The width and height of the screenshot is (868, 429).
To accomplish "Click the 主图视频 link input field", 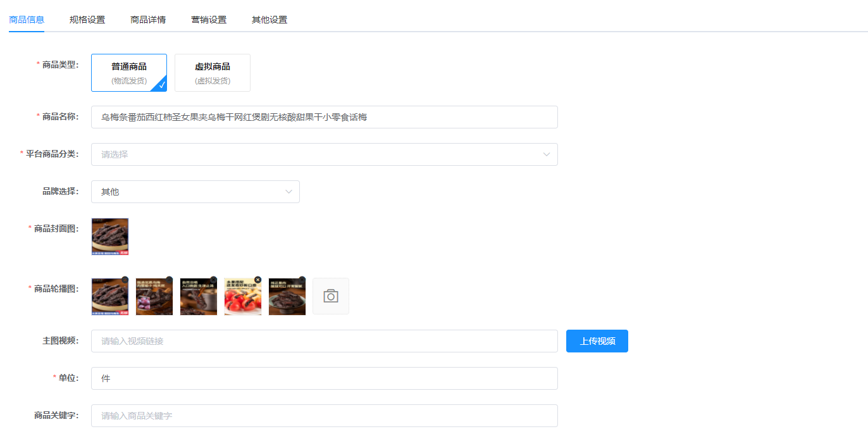I will click(325, 341).
